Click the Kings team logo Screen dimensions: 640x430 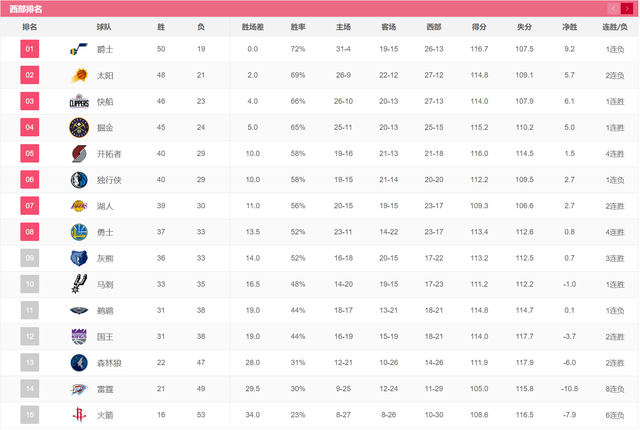(x=79, y=337)
